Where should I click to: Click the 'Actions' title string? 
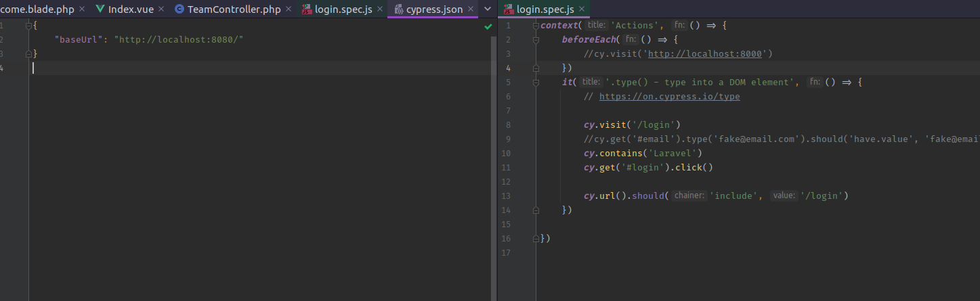coord(635,26)
